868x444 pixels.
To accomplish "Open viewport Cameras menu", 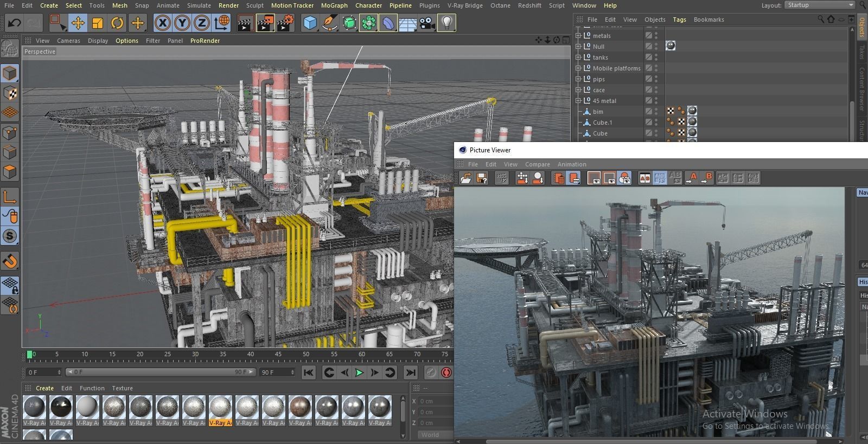I will pyautogui.click(x=68, y=41).
